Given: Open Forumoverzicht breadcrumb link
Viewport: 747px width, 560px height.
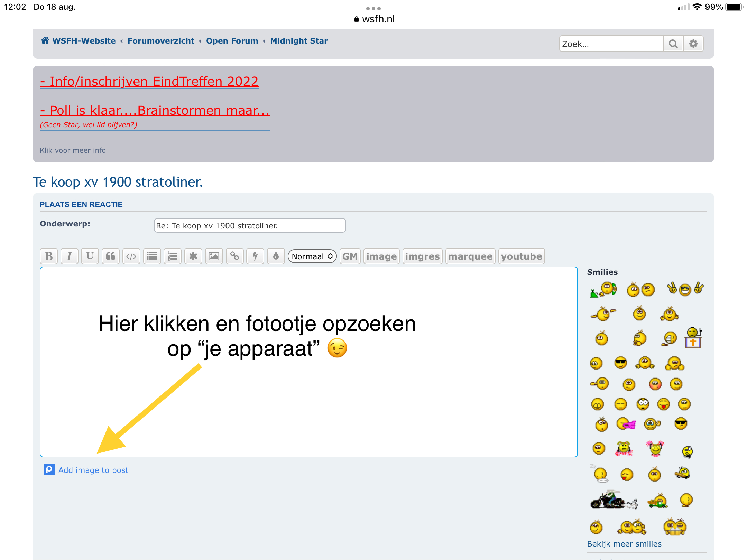Looking at the screenshot, I should coord(161,41).
